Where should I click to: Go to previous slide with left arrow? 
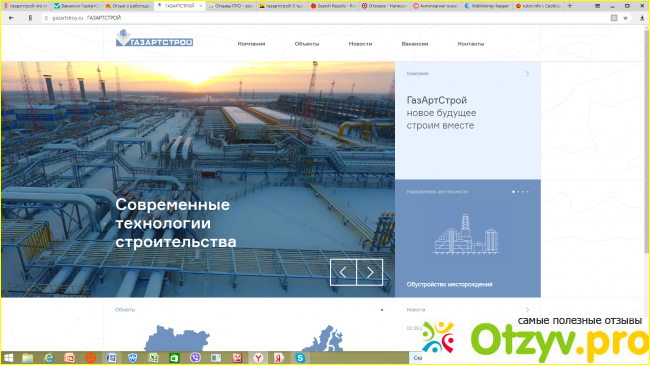click(343, 273)
